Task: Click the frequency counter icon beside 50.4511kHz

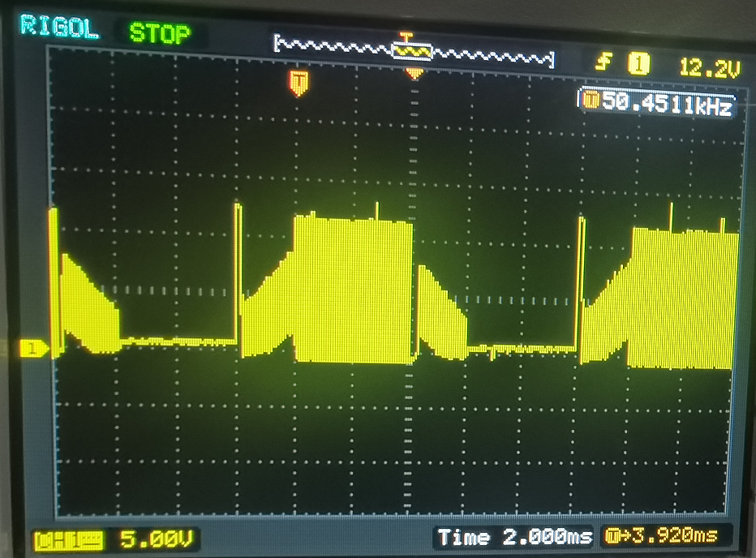Action: click(591, 101)
